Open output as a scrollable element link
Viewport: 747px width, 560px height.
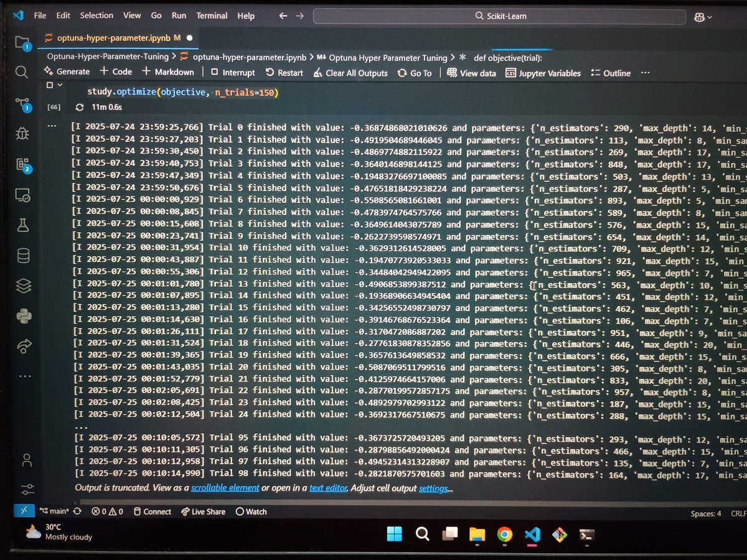(225, 487)
